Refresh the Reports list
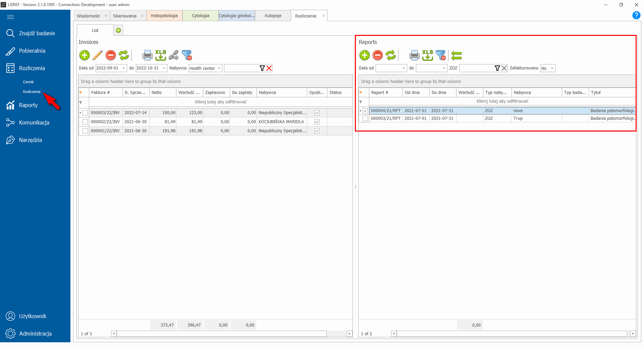The image size is (644, 349). click(391, 55)
